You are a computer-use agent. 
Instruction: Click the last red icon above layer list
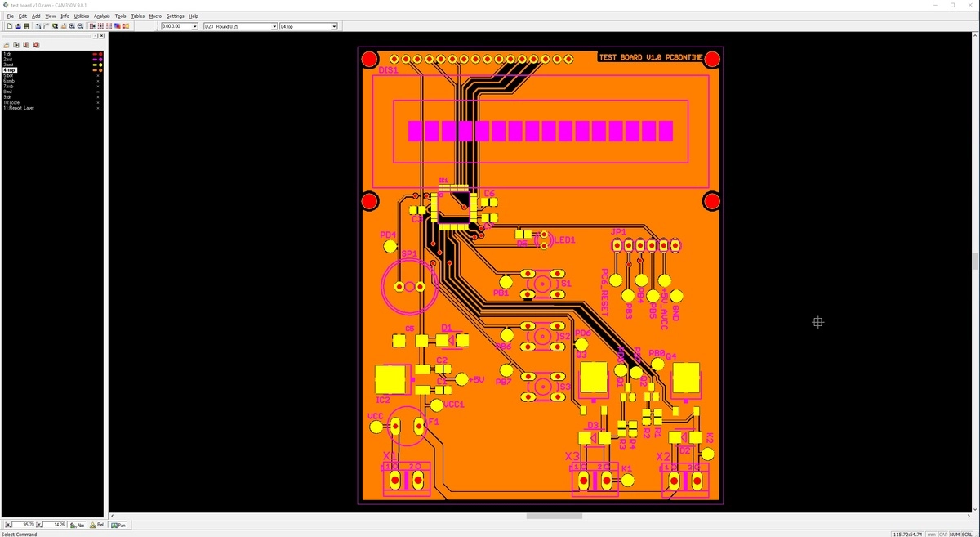click(36, 45)
